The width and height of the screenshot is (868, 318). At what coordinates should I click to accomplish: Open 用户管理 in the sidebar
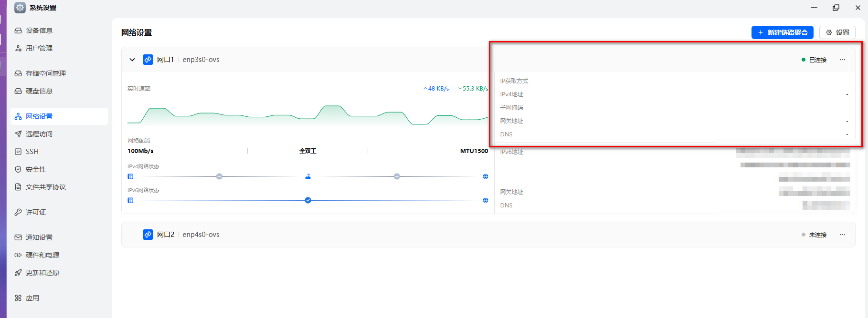[x=59, y=48]
